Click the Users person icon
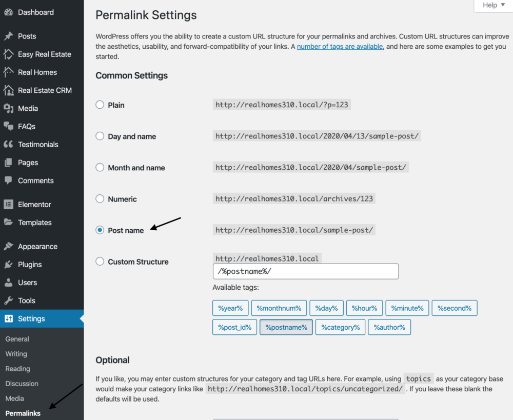 (9, 282)
